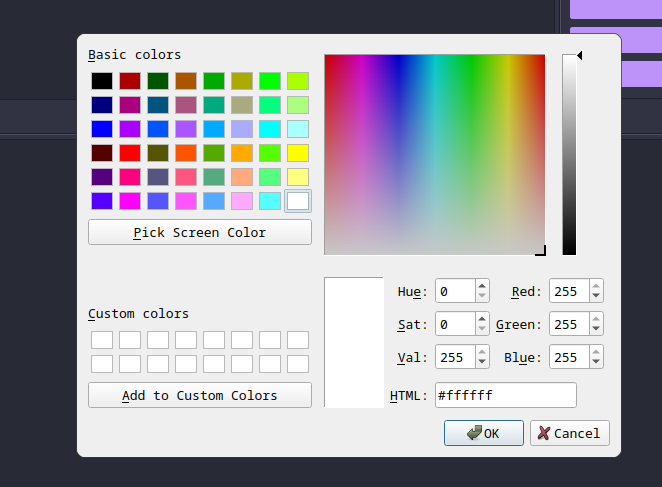This screenshot has width=662, height=487.
Task: Decrease the Blue value with down arrow
Action: coord(596,362)
